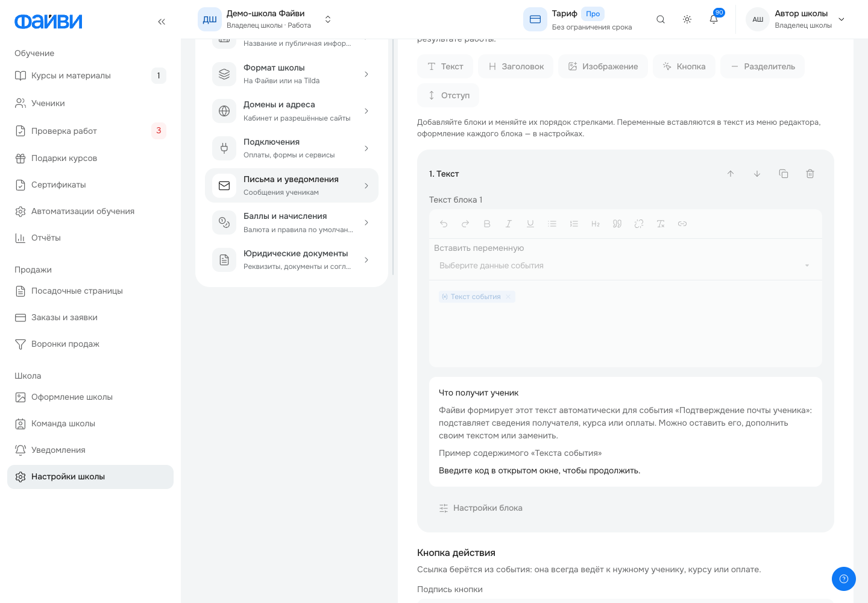Open Команда школы in the sidebar
Screen dimensions: 868x603
click(90, 423)
